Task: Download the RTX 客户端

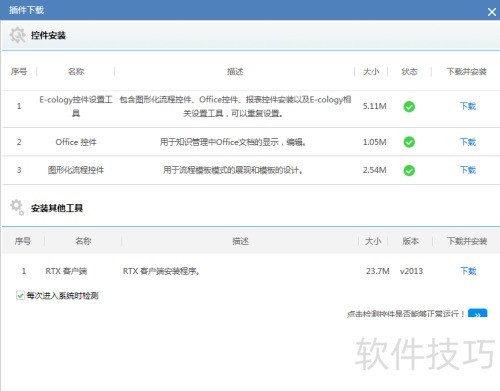Action: [x=468, y=271]
